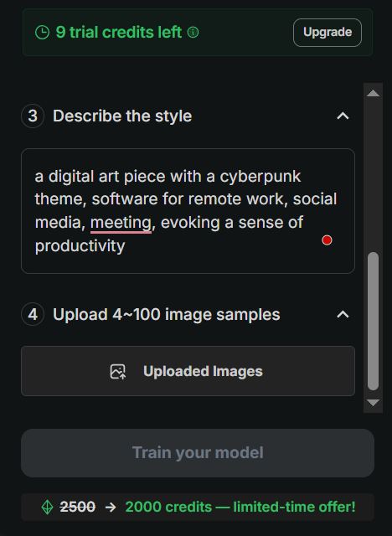The image size is (392, 536).
Task: Click inside the style description text area
Action: click(188, 211)
